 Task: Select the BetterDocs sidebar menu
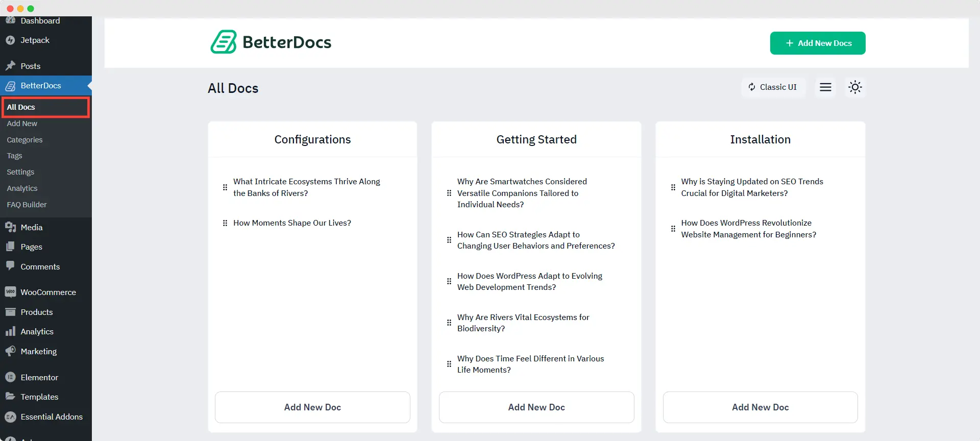tap(41, 86)
